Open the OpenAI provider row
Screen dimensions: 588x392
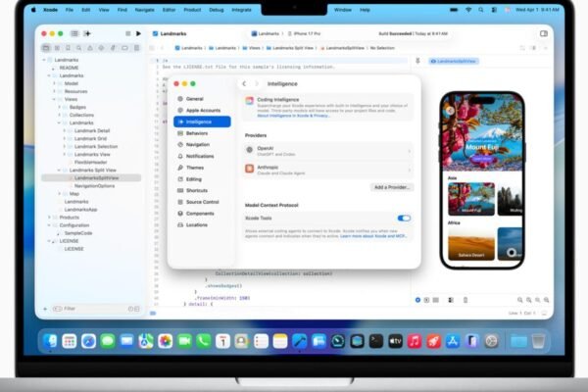(328, 151)
